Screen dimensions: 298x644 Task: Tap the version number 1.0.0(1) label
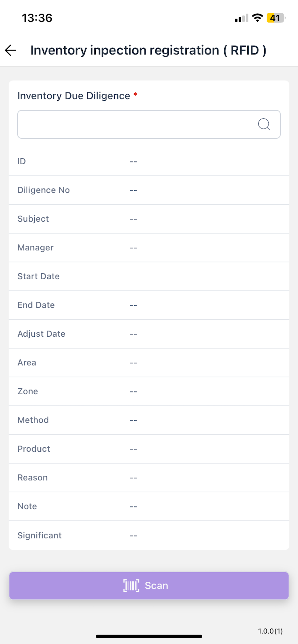270,631
